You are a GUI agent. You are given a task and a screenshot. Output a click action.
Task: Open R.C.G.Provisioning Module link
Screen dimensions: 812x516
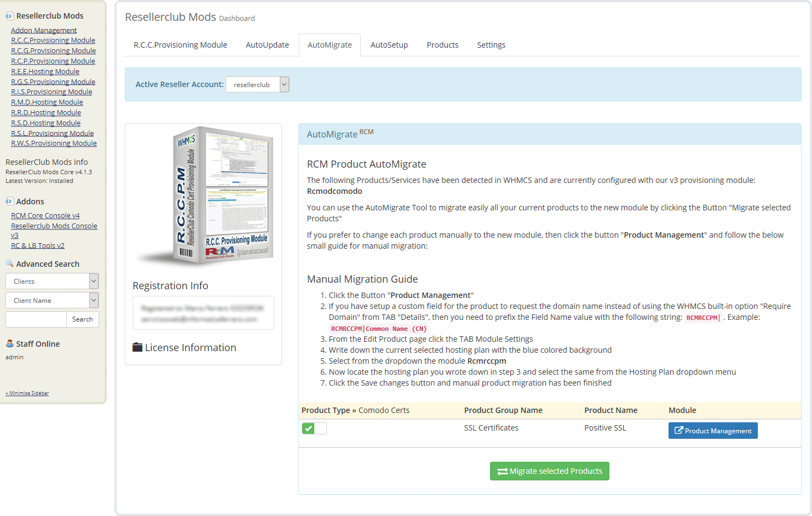pyautogui.click(x=53, y=51)
